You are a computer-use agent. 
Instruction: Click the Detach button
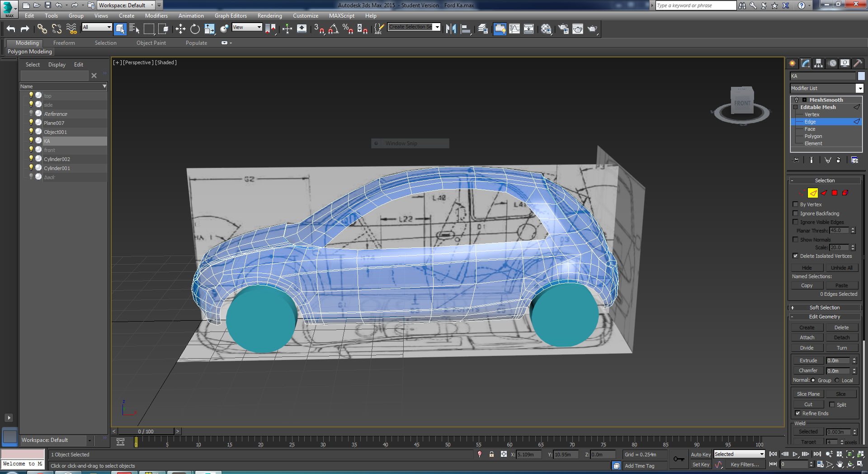click(842, 337)
